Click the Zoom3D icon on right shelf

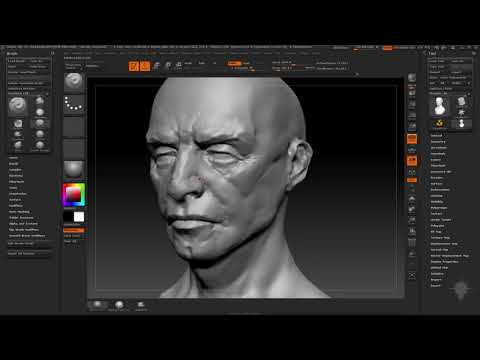coord(412,220)
